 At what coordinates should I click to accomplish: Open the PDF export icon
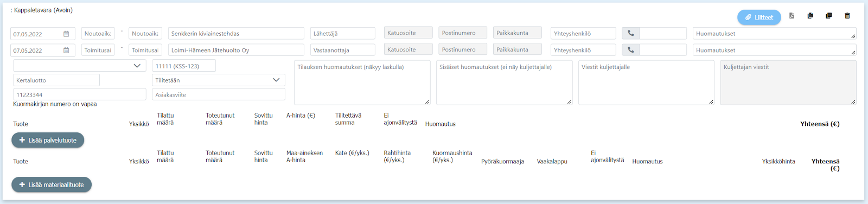pyautogui.click(x=792, y=16)
